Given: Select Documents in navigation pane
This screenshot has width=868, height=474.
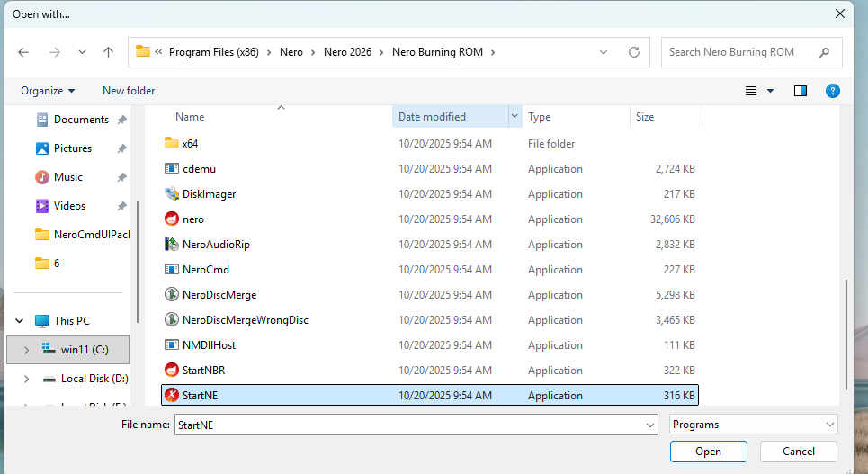Looking at the screenshot, I should click(x=81, y=120).
